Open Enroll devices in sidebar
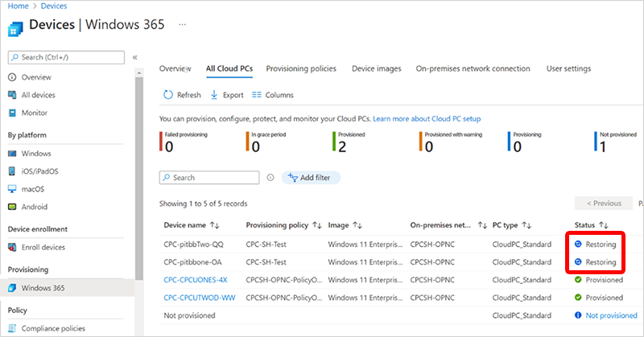 tap(43, 247)
